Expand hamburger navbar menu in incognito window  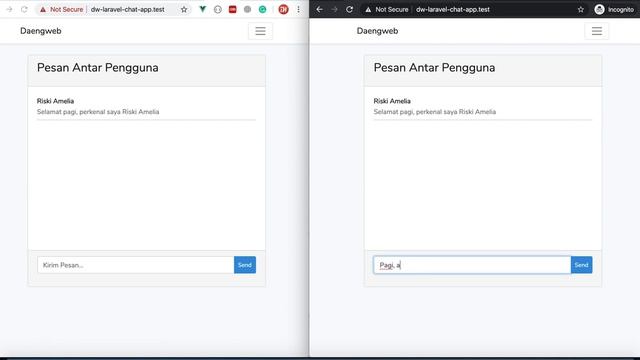click(597, 31)
